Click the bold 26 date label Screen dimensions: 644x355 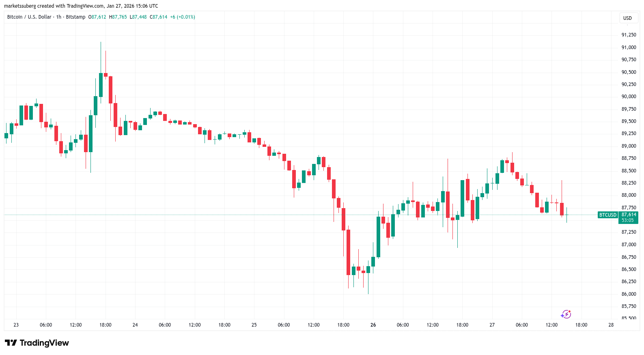click(x=373, y=325)
